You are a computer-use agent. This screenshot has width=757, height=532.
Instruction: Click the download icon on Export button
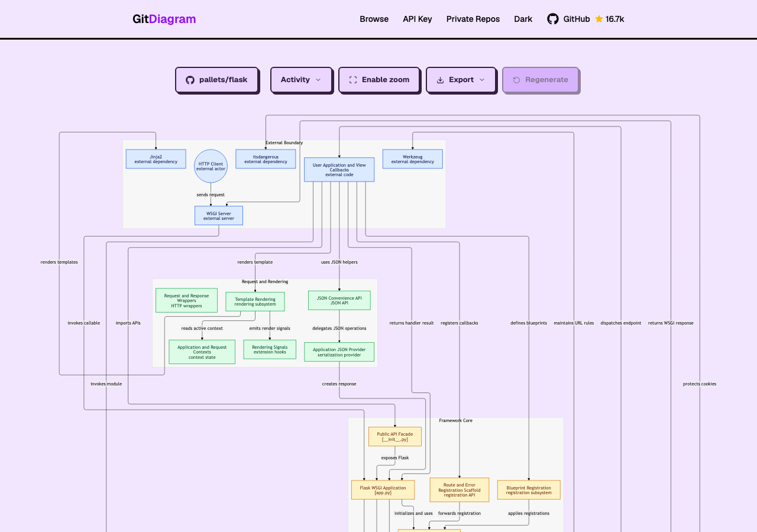(x=440, y=80)
